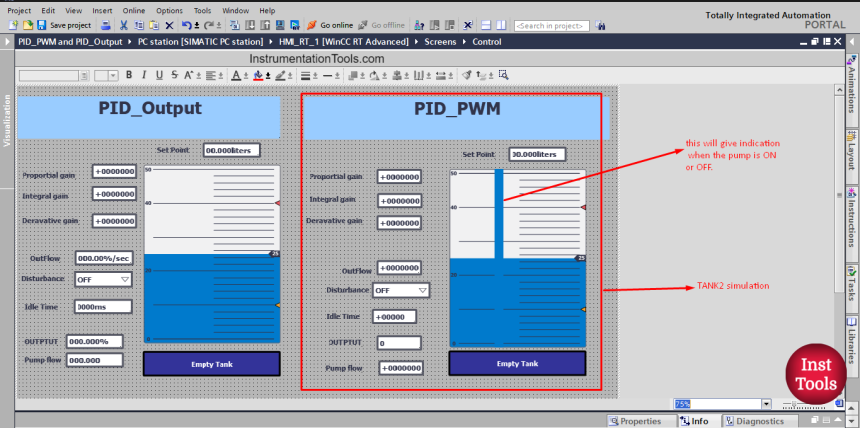Click the binoculars search icon
The width and height of the screenshot is (860, 428).
600,25
